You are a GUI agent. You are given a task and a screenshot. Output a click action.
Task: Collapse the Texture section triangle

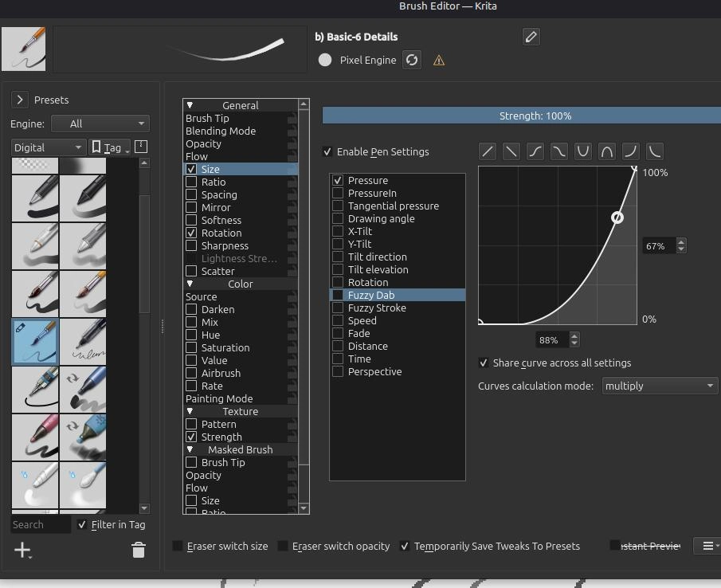(x=190, y=411)
